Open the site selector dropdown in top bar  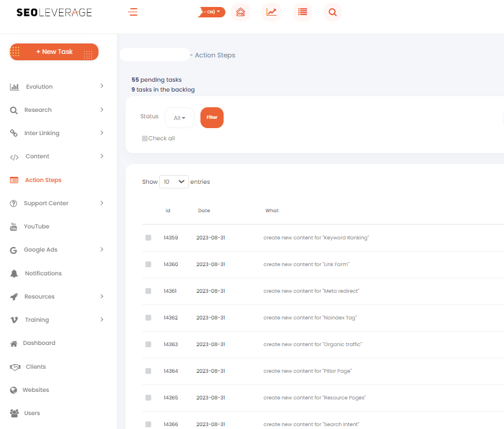tap(211, 12)
